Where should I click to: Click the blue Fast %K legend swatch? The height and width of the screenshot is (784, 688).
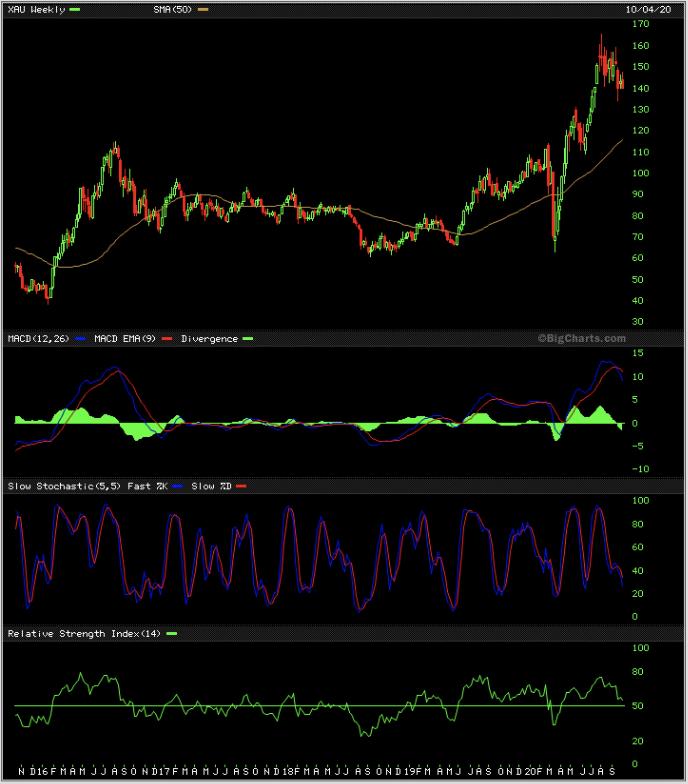pos(177,487)
